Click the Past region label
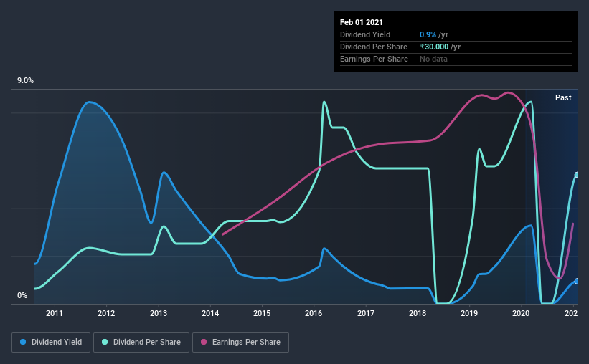The height and width of the screenshot is (364, 589). click(x=563, y=97)
